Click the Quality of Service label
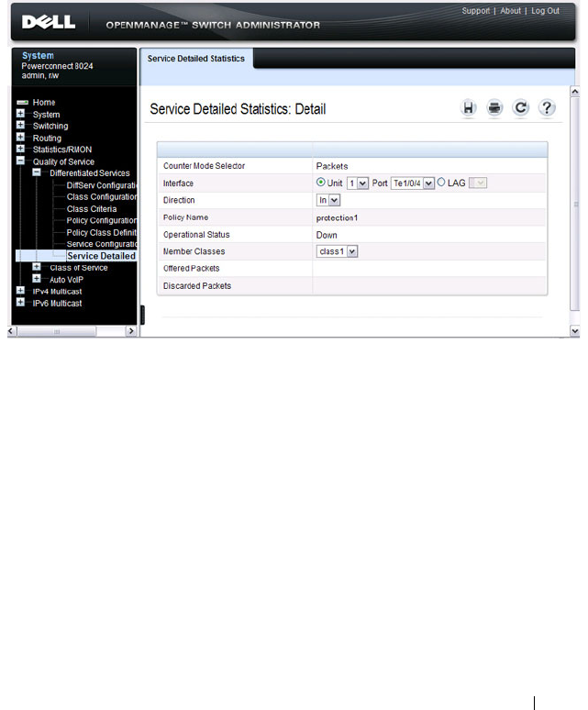Viewport: 588px width, 710px height. [63, 161]
